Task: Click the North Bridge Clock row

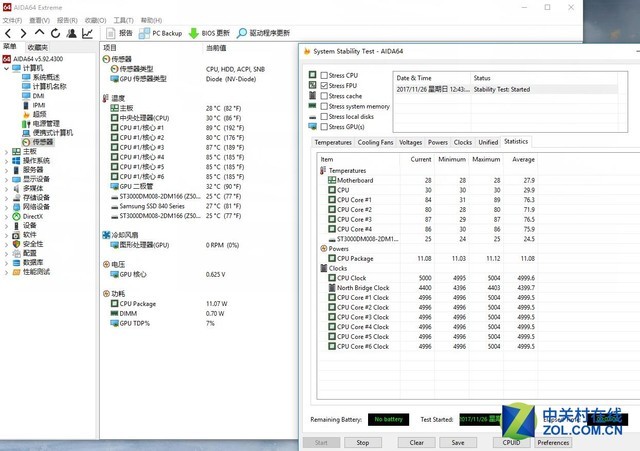Action: 427,288
